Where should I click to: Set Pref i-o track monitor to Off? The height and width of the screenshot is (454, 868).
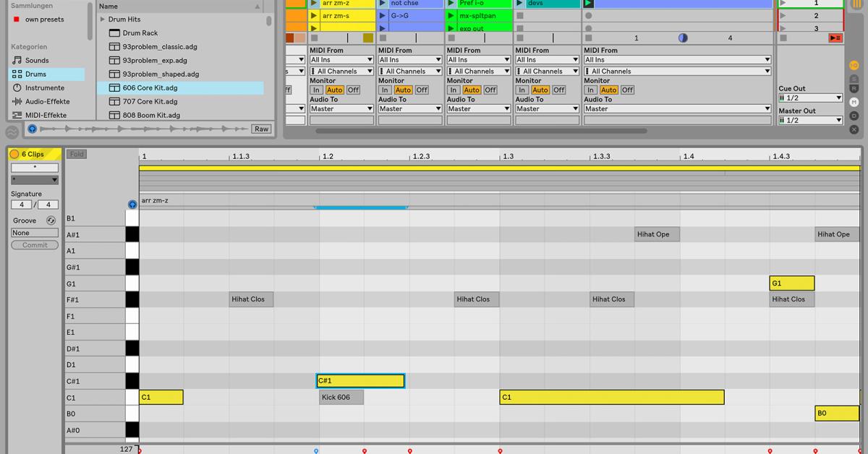(x=490, y=90)
